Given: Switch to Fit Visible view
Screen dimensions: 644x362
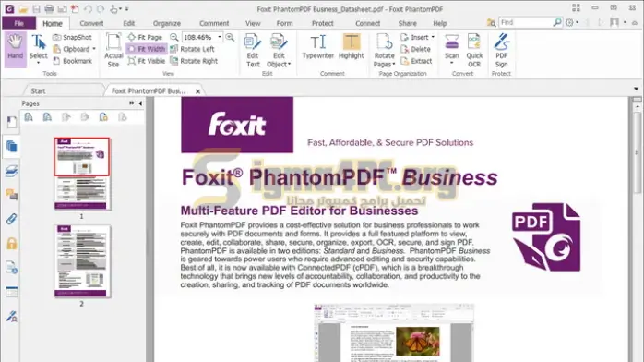Looking at the screenshot, I should pyautogui.click(x=146, y=61).
